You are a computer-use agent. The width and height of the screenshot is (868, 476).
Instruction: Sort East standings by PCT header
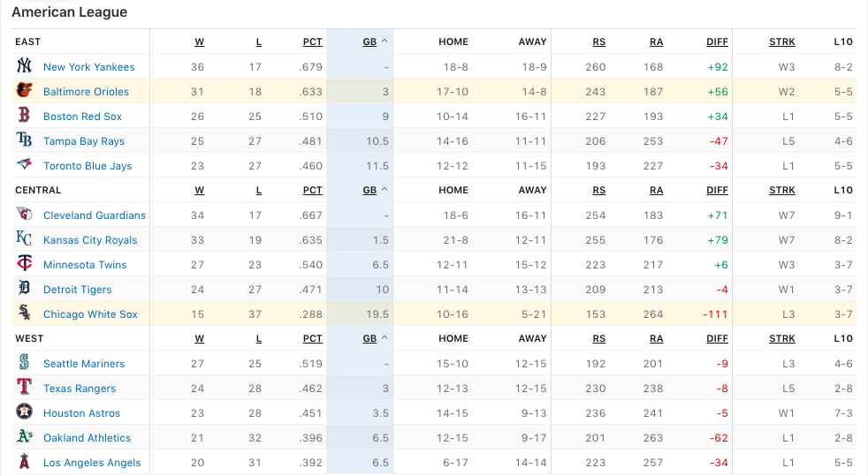click(x=312, y=42)
